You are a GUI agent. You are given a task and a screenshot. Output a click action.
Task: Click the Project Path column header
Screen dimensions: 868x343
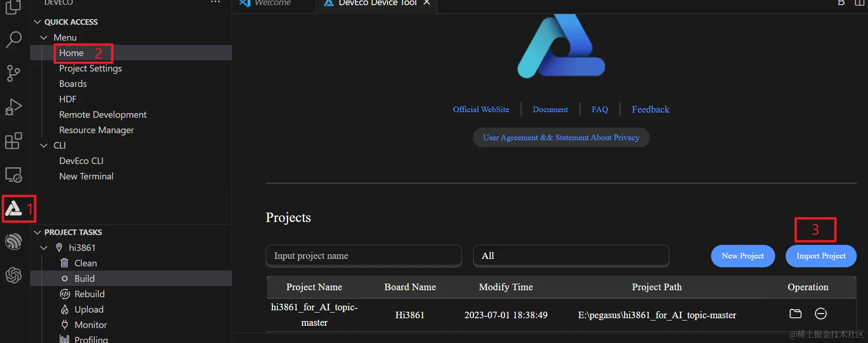657,287
